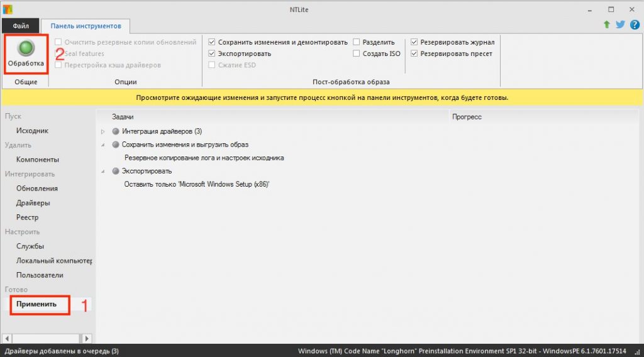
Task: Click the Общие ribbon group label
Action: coord(26,82)
